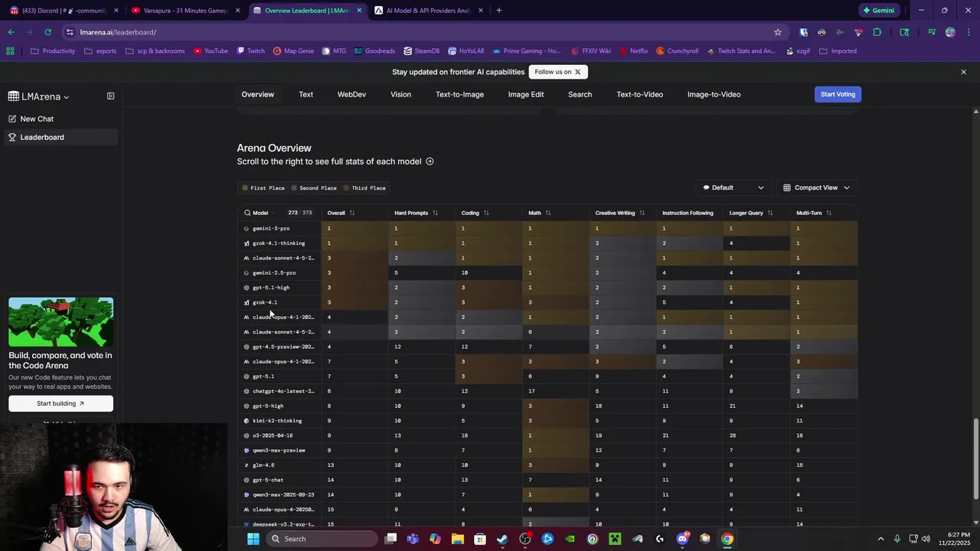Switch to the Text leaderboard tab
980x551 pixels.
[305, 94]
